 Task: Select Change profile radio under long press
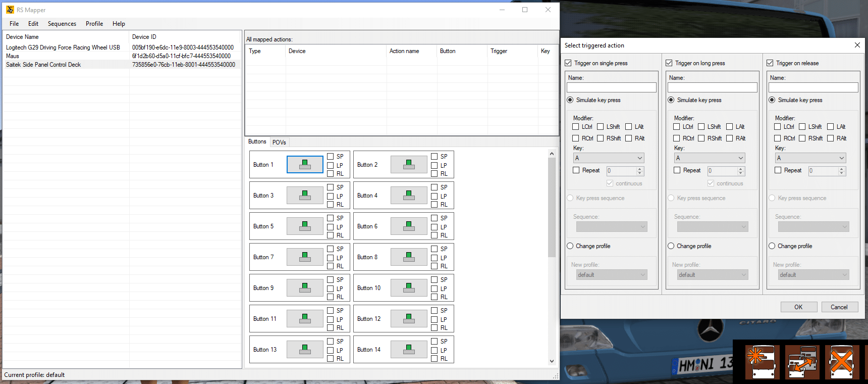671,246
